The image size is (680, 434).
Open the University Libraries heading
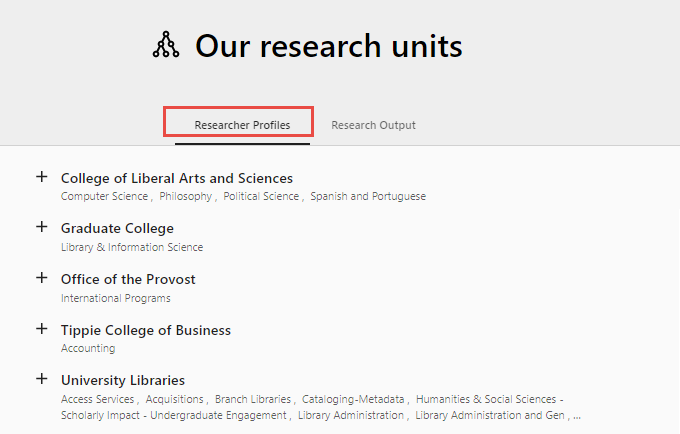[x=122, y=380]
